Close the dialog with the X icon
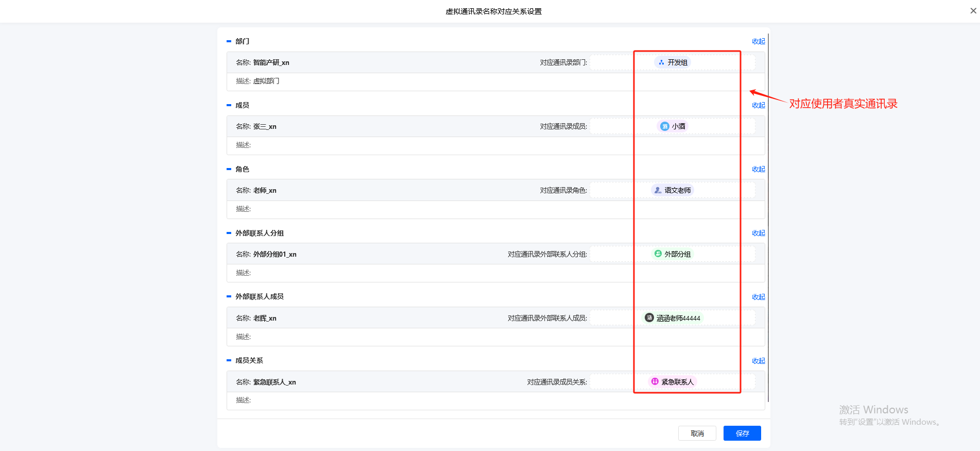980x451 pixels. [x=973, y=11]
